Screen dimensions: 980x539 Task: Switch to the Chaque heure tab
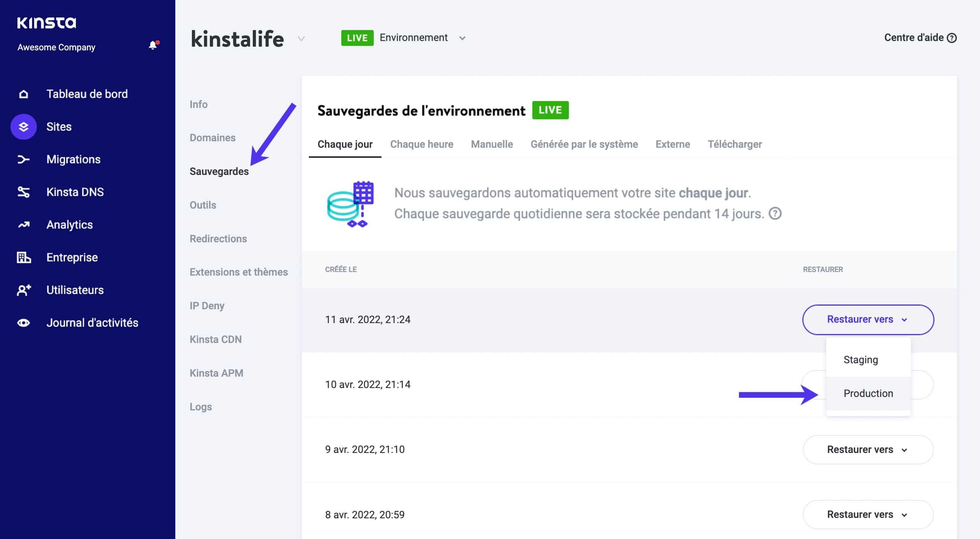coord(422,144)
